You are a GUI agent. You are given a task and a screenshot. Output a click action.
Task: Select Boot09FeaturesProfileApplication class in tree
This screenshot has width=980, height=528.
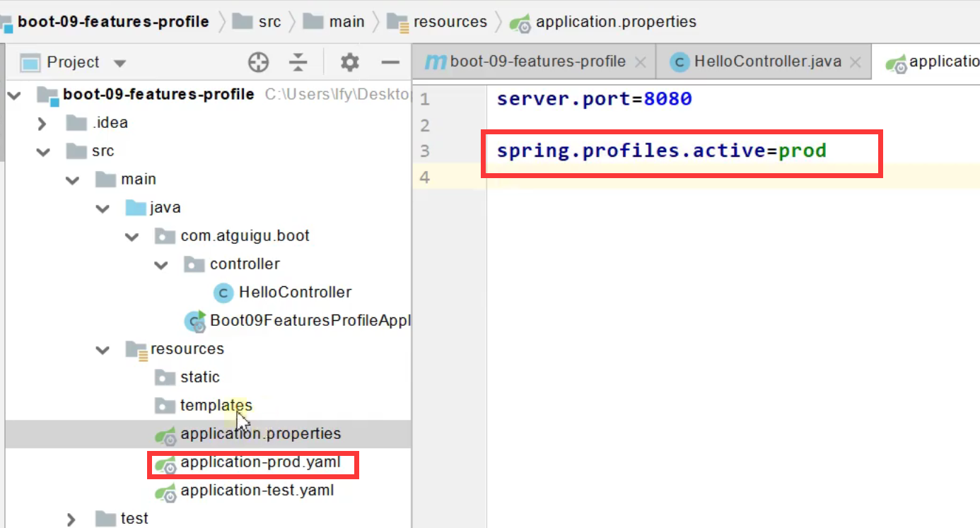point(310,320)
